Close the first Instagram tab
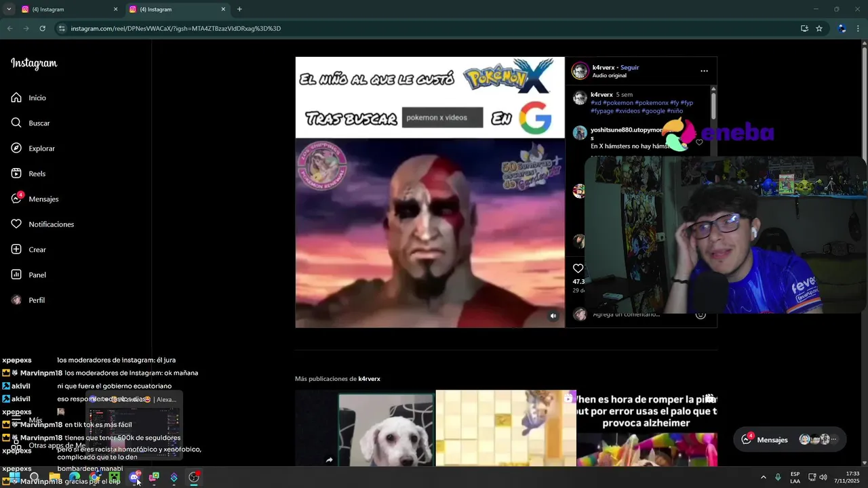The height and width of the screenshot is (488, 868). (x=116, y=9)
